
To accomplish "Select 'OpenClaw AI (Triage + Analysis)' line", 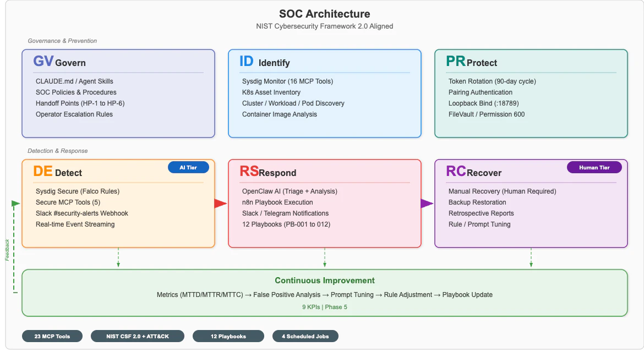I will click(290, 191).
